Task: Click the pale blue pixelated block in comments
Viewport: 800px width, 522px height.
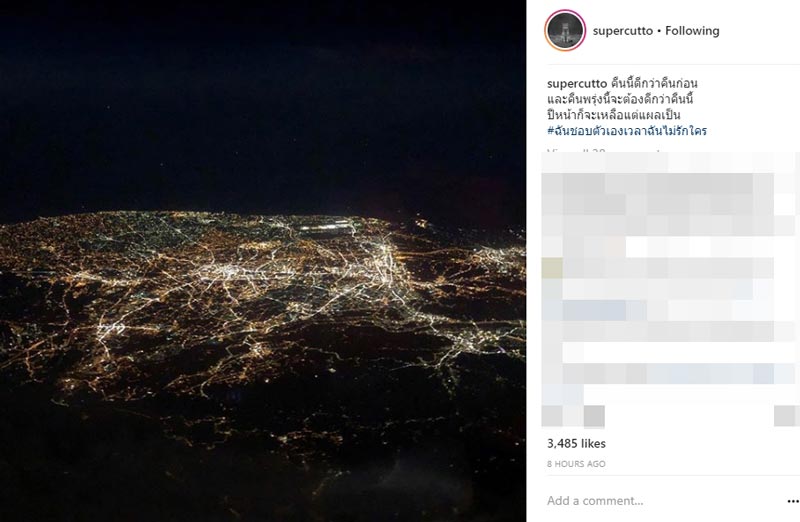Action: [x=594, y=310]
